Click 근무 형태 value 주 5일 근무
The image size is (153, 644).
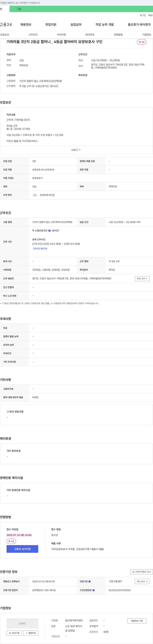[x=114, y=262]
